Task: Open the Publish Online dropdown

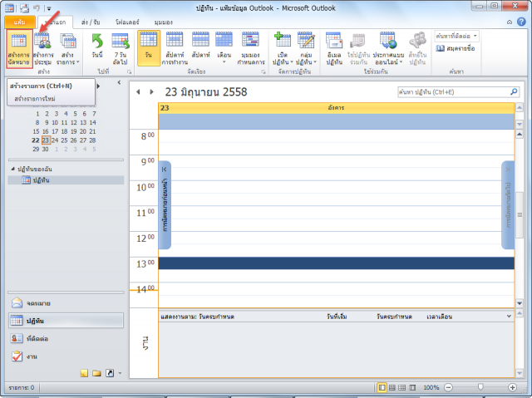Action: click(388, 48)
